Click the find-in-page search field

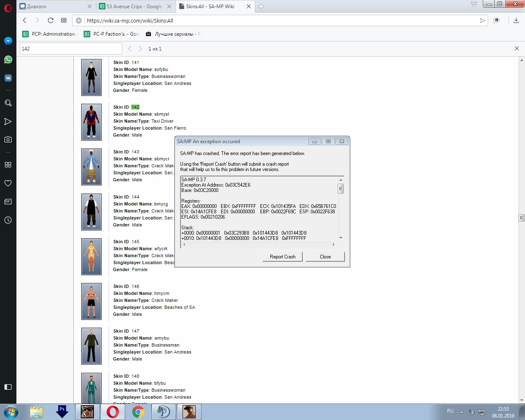pos(71,49)
